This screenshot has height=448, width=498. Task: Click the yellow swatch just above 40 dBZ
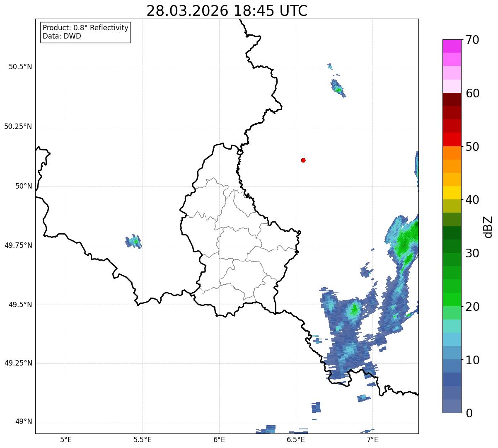coord(452,193)
